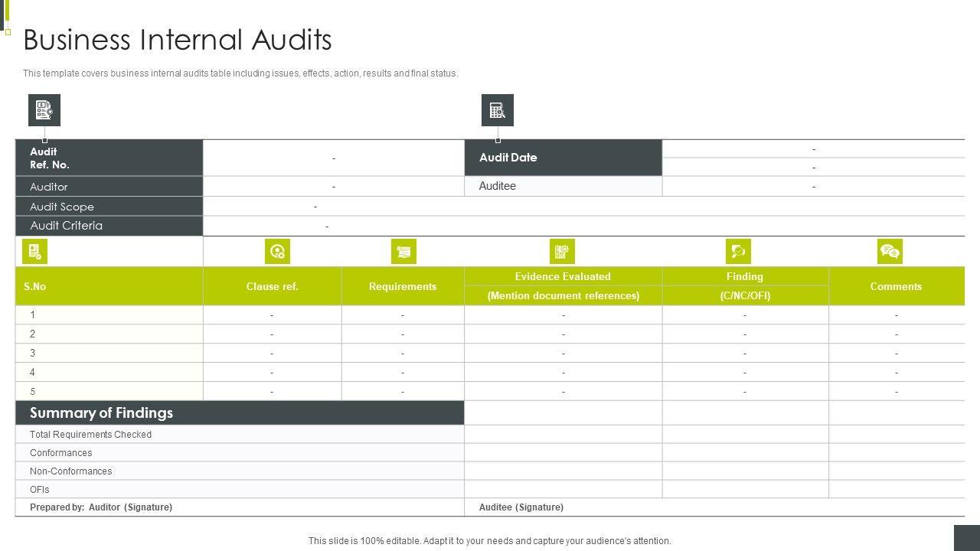Click the green icon above Clause ref.
This screenshot has height=551, width=980.
point(277,251)
